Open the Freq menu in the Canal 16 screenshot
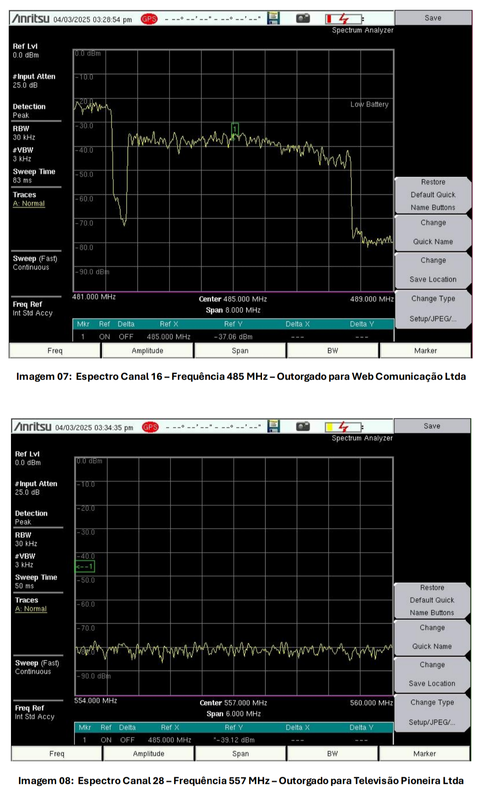Screen dimensions: 482x800 [55, 351]
